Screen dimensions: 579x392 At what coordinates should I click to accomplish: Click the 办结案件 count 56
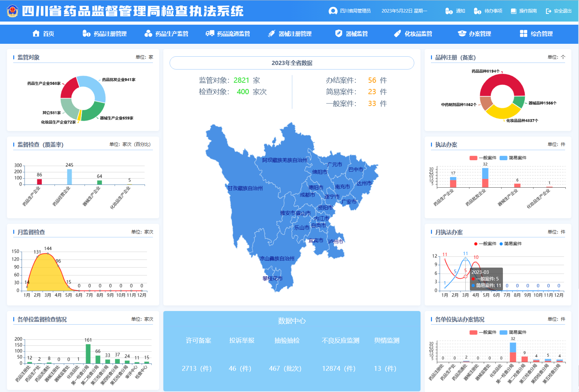pos(372,80)
